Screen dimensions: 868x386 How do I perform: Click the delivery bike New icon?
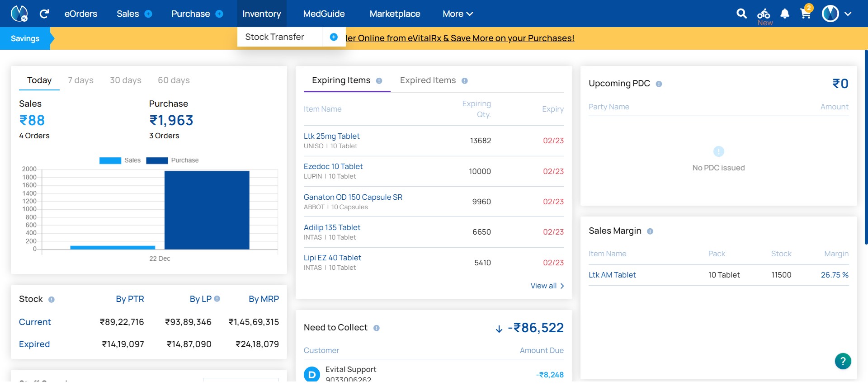click(764, 14)
